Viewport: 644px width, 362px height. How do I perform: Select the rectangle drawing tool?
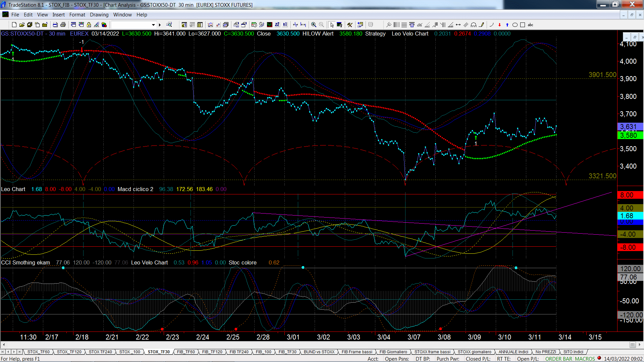pos(523,25)
